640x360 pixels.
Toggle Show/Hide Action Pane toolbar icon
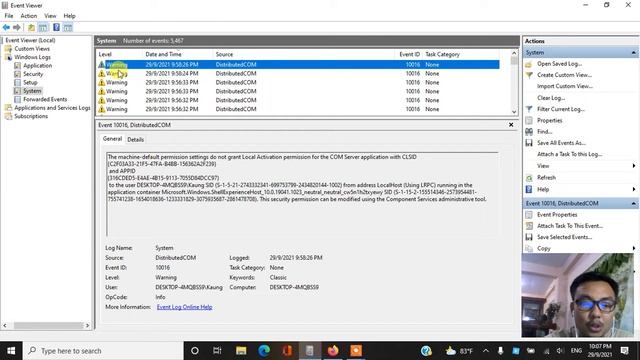coord(68,27)
